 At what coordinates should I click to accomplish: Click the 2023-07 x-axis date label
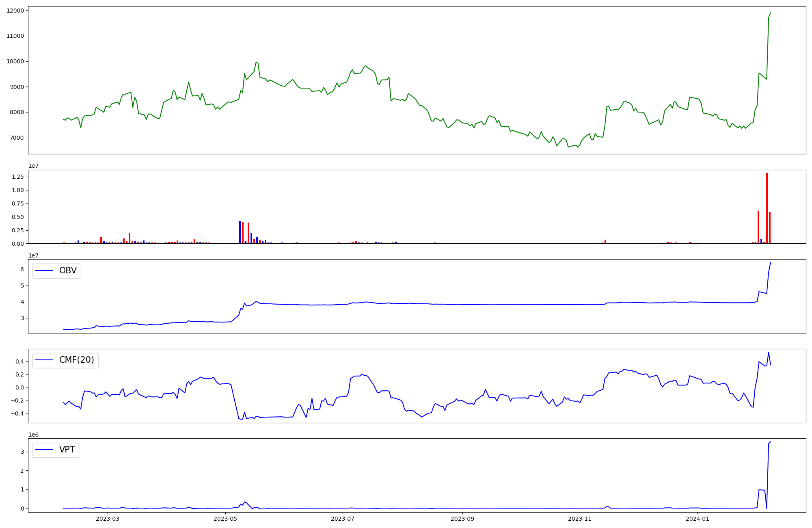pos(343,519)
